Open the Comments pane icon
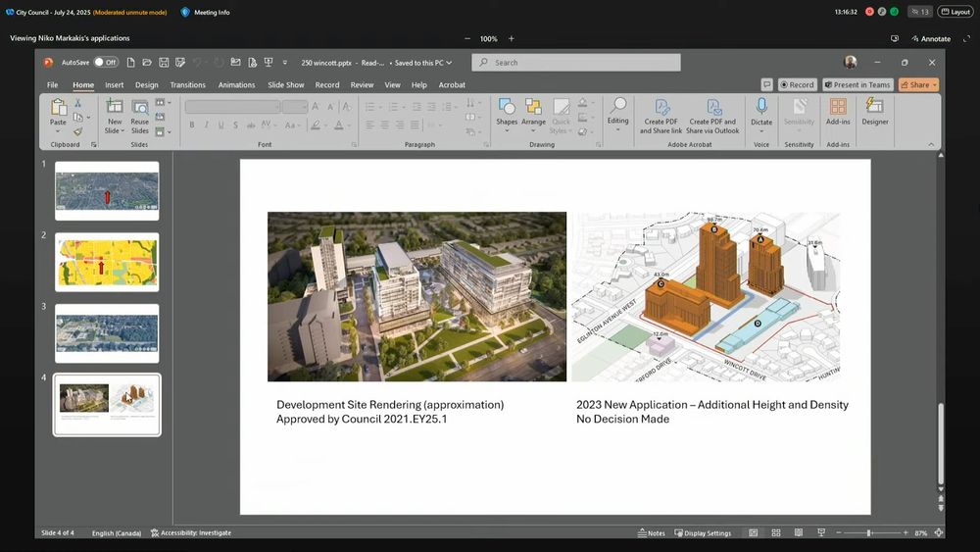Screen dimensions: 980x552 point(767,84)
